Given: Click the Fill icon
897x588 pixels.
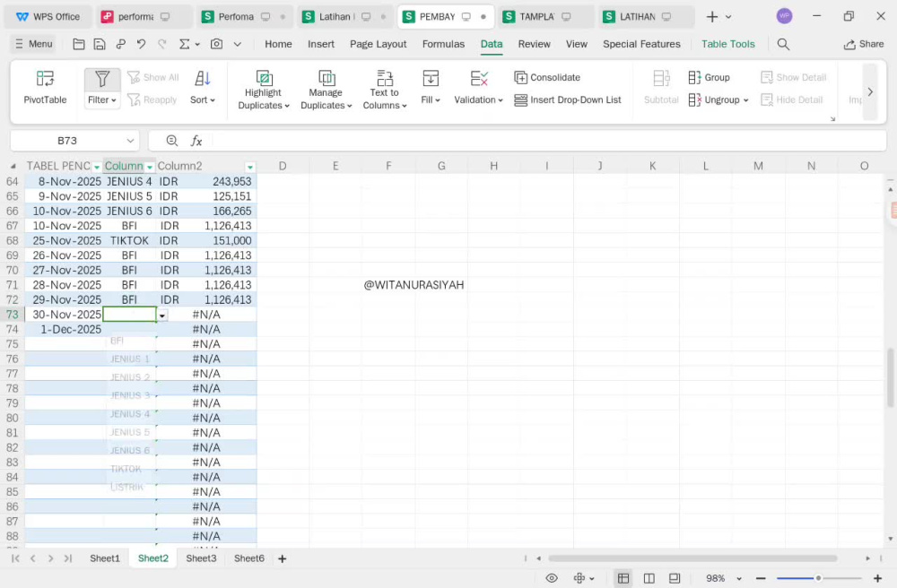Looking at the screenshot, I should (431, 78).
